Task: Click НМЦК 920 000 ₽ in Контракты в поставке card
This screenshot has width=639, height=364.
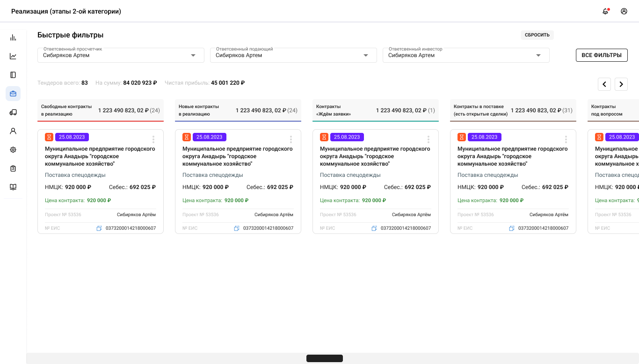Action: (x=482, y=187)
